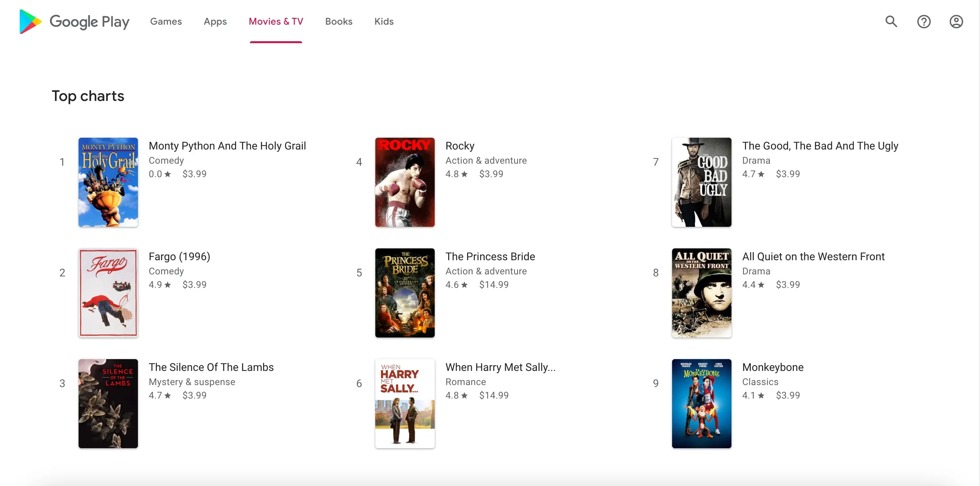The width and height of the screenshot is (980, 486).
Task: Open the Monkeybone movie poster
Action: pyautogui.click(x=701, y=403)
